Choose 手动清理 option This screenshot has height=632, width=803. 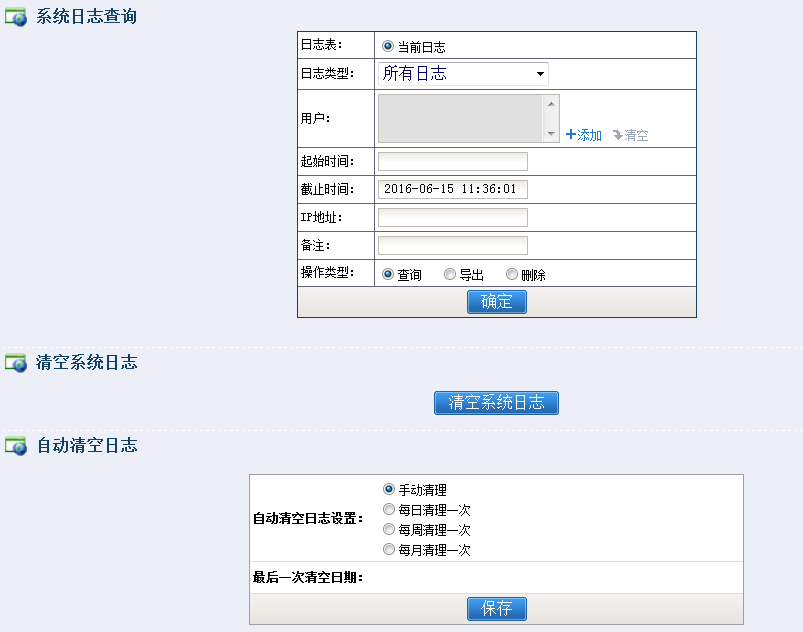(x=389, y=489)
